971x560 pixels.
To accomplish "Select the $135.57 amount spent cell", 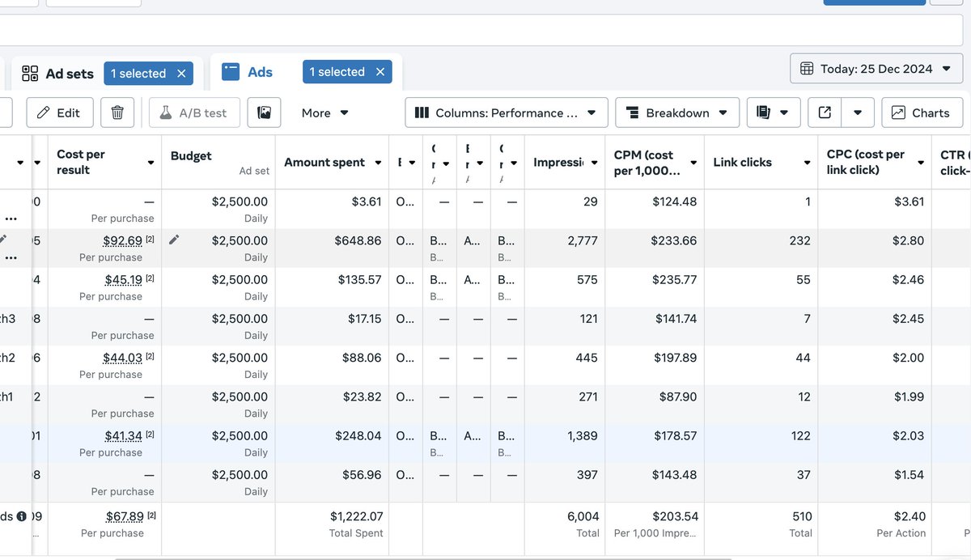I will (x=360, y=279).
